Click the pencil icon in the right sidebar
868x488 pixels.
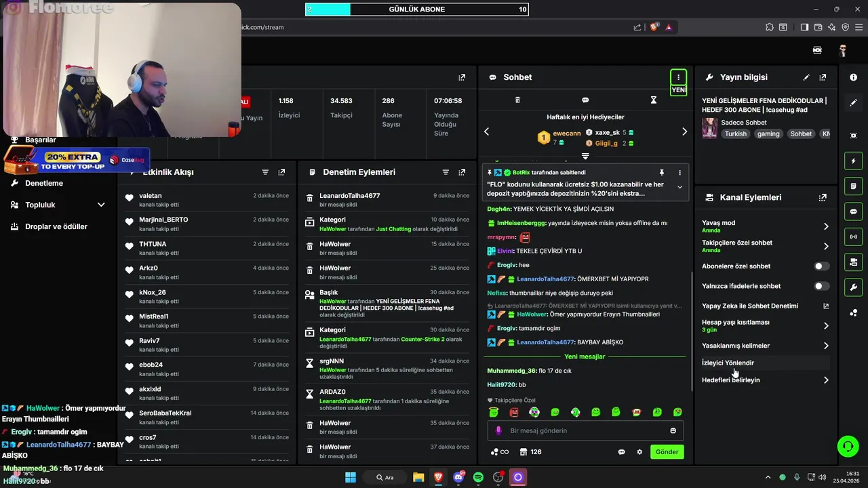pyautogui.click(x=853, y=102)
